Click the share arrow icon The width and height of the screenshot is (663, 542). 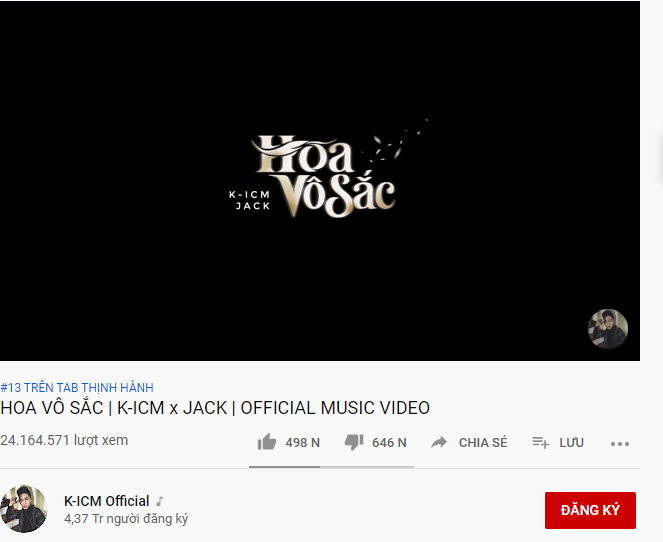tap(439, 443)
